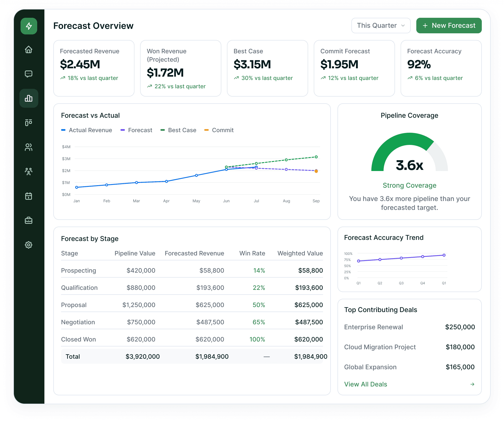This screenshot has height=422, width=504.
Task: Toggle Forecast legend series
Action: (x=136, y=130)
